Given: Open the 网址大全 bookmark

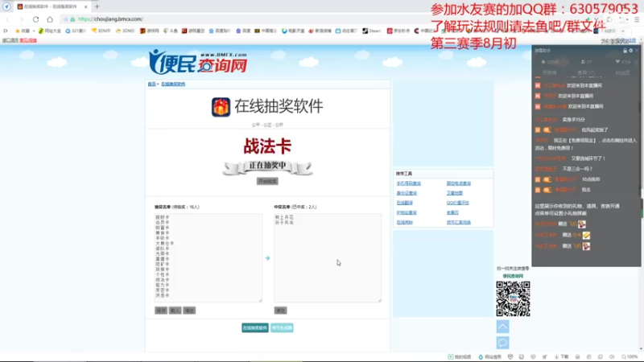Looking at the screenshot, I should coord(49,31).
